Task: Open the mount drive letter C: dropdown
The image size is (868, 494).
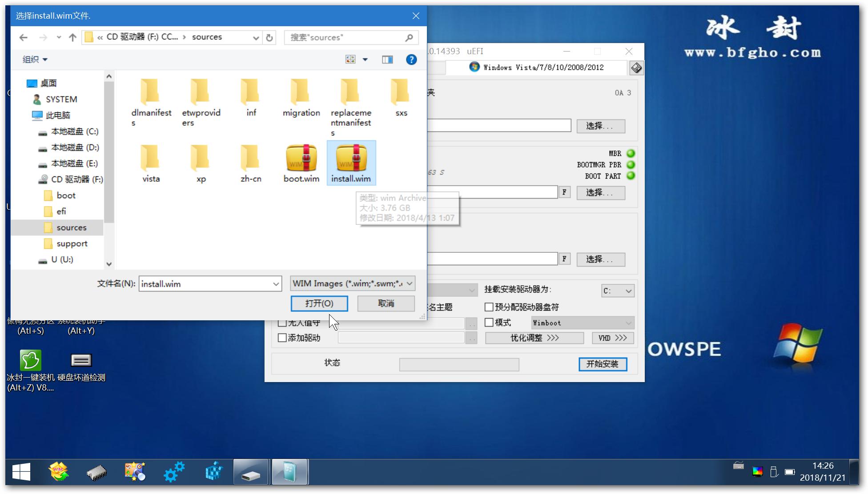Action: 630,291
